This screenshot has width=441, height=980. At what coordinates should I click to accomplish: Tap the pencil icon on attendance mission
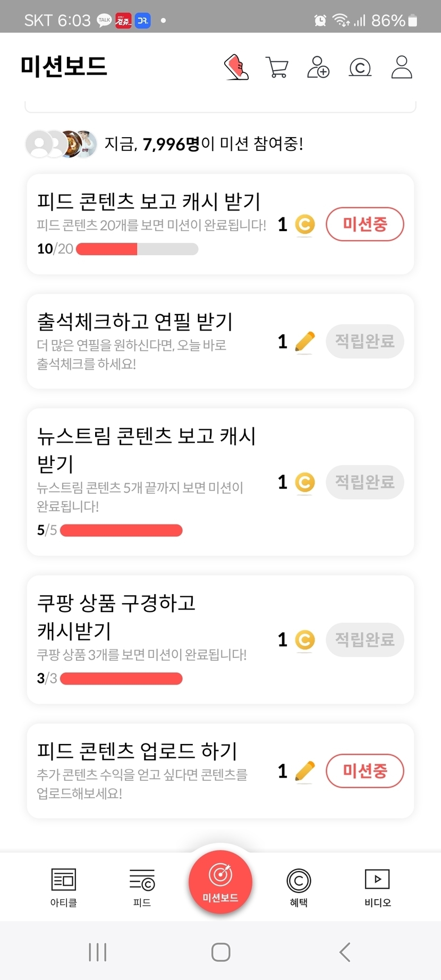click(x=304, y=342)
